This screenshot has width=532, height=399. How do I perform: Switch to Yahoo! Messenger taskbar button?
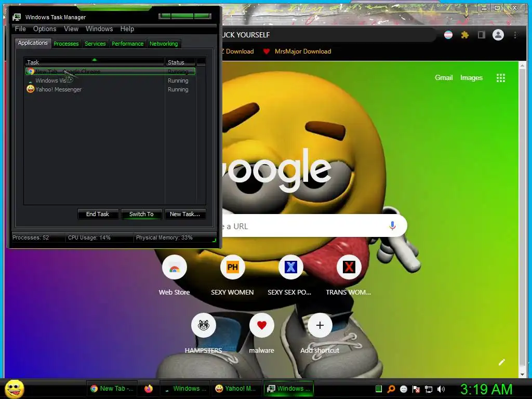[x=237, y=389]
